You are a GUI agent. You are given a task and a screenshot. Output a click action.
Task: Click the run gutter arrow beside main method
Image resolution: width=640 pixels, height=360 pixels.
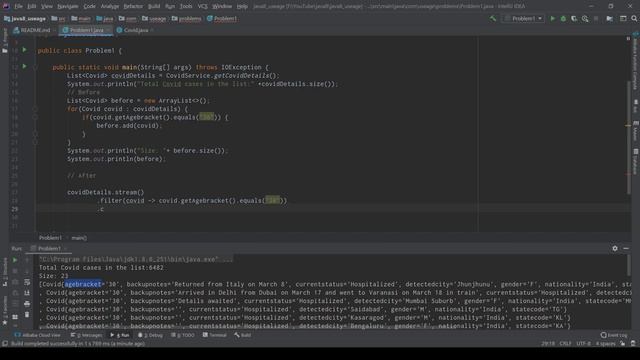[x=24, y=66]
